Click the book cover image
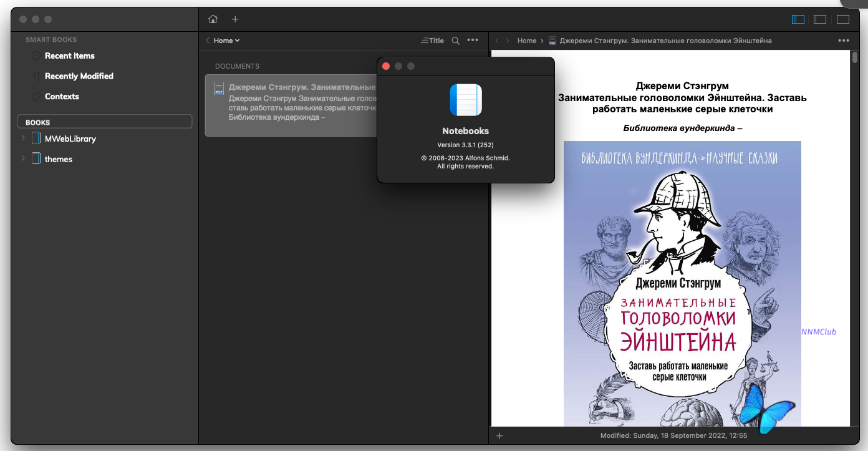Viewport: 868px width, 451px height. pyautogui.click(x=682, y=284)
